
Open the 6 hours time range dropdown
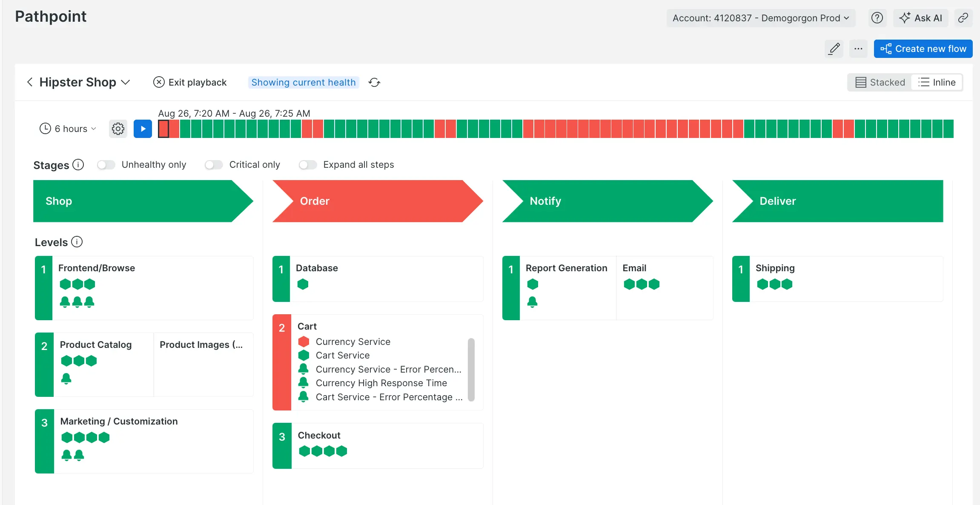click(x=68, y=129)
